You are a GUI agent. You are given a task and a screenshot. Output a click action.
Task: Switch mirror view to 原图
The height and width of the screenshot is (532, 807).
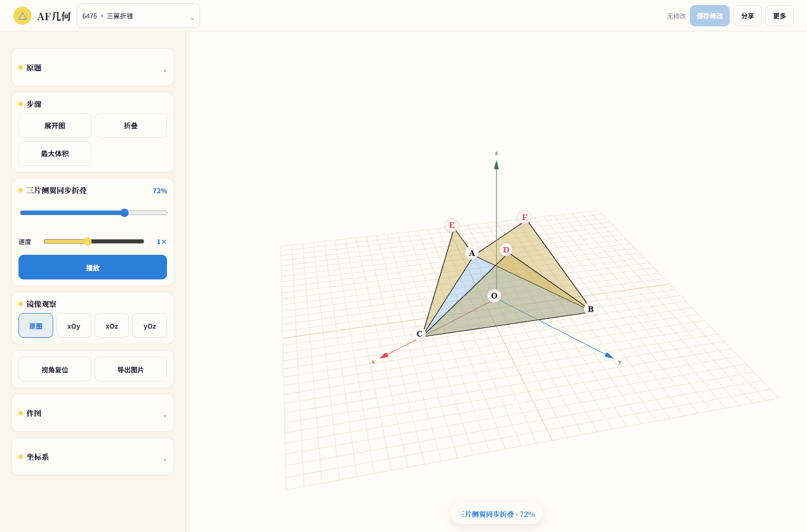point(36,325)
